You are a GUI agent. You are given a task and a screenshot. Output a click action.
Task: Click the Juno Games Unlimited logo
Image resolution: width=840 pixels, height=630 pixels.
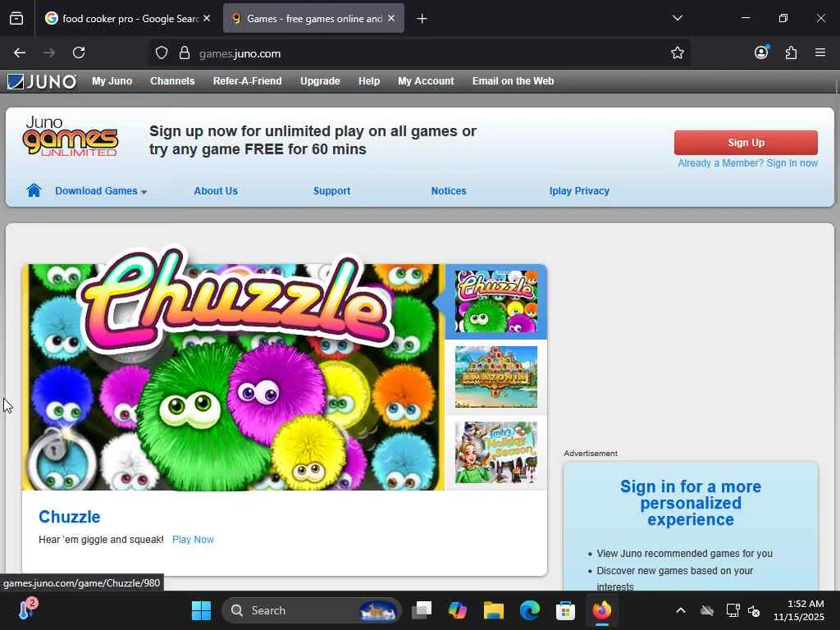coord(70,136)
